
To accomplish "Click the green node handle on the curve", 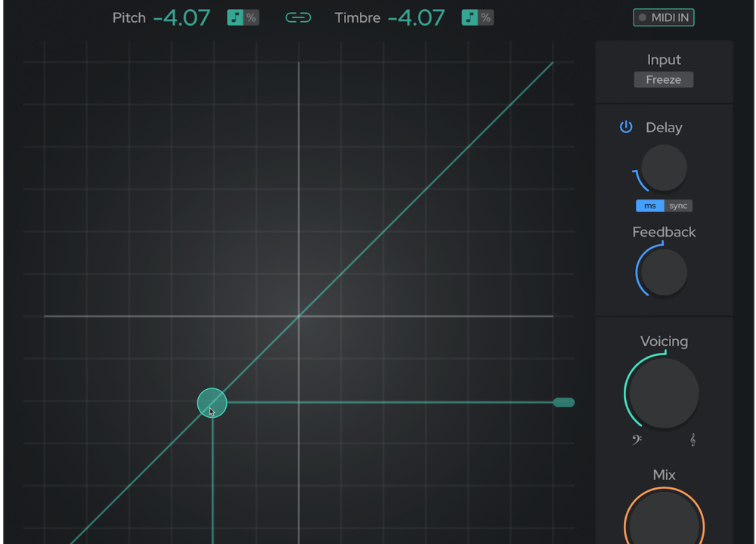I will pos(212,402).
